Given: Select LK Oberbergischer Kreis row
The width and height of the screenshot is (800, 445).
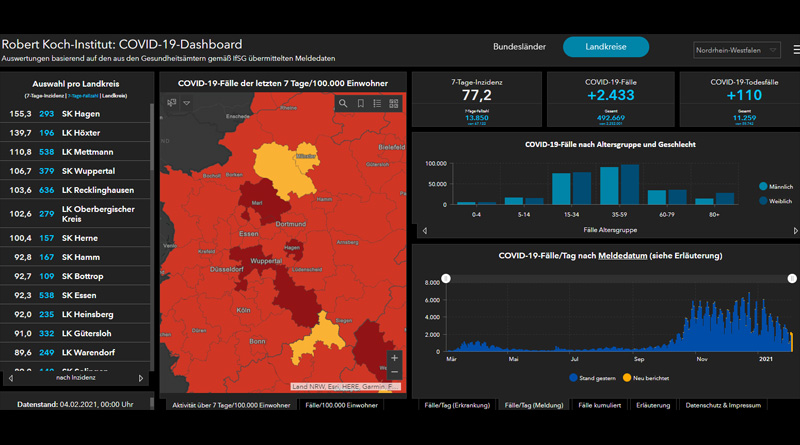Looking at the screenshot, I should pos(76,214).
